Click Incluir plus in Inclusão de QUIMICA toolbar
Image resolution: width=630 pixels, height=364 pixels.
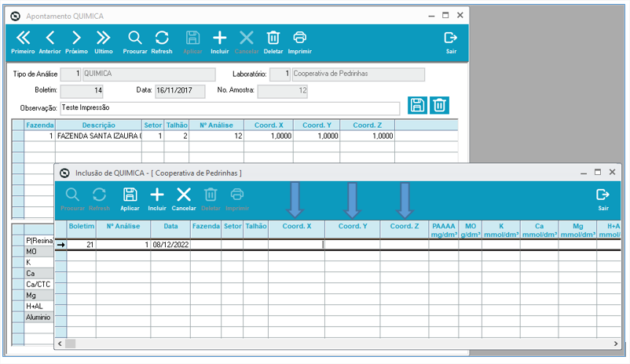156,199
